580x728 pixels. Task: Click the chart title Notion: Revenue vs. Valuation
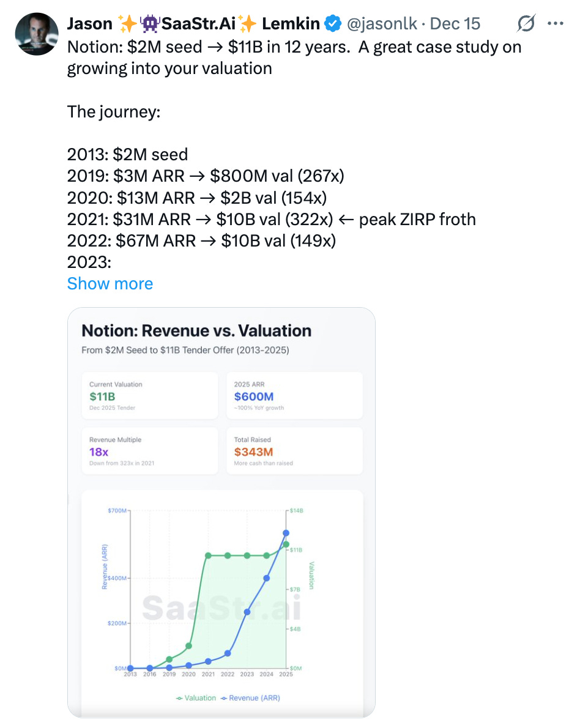196,331
